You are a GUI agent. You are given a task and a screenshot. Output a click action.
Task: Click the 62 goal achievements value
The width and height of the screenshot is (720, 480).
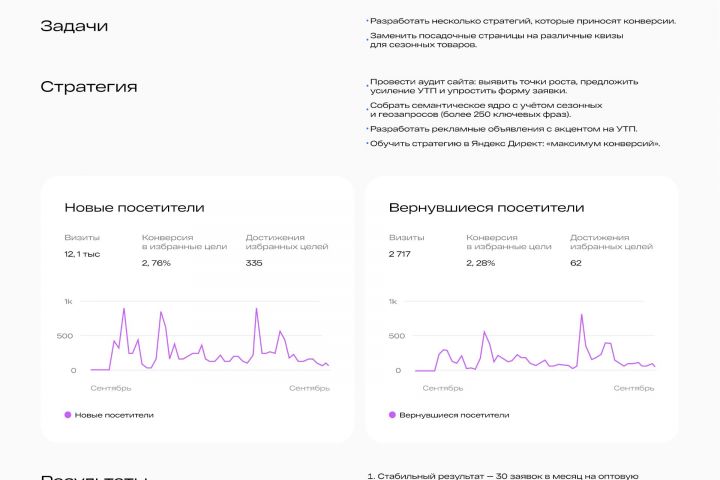(x=576, y=263)
